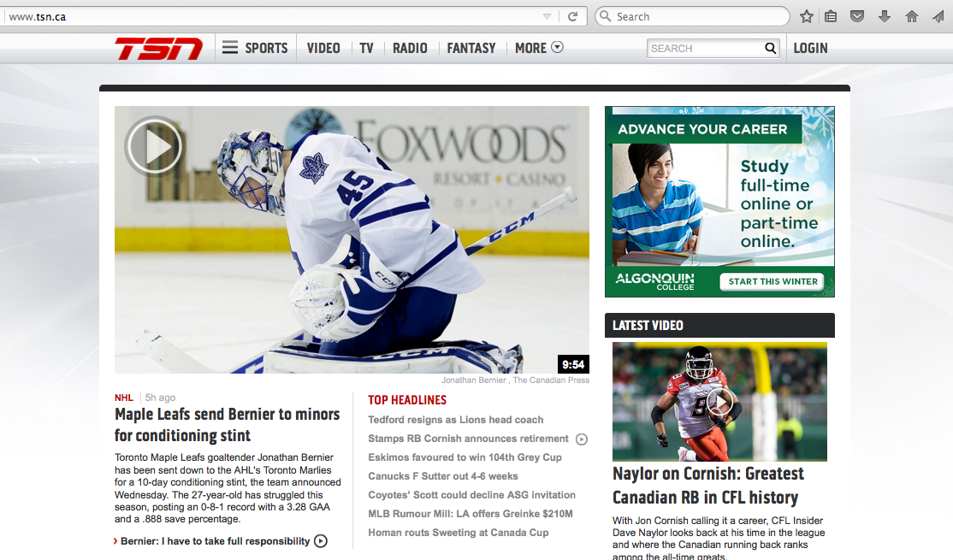The width and height of the screenshot is (953, 560).
Task: Play the Bernier featured video
Action: point(154,145)
